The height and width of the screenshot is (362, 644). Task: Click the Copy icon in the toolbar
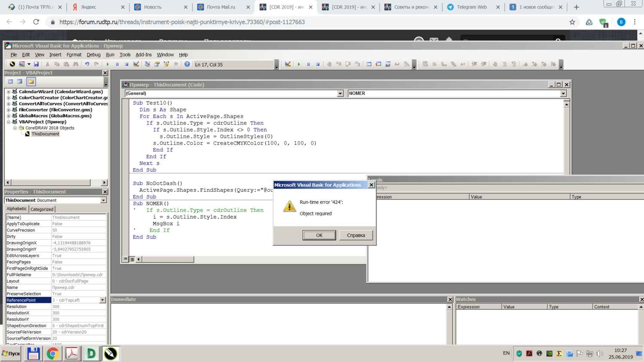point(57,64)
